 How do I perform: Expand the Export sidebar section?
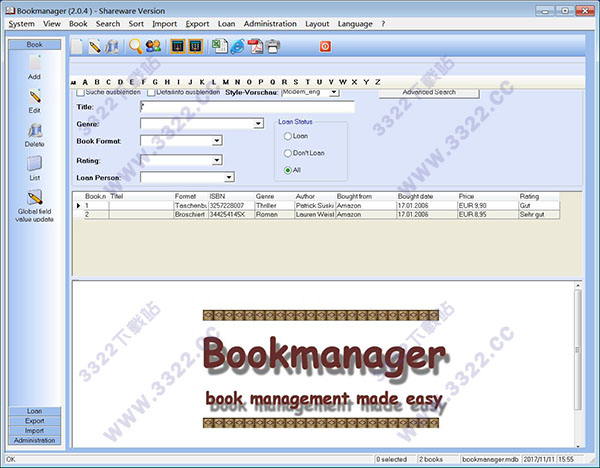point(34,421)
